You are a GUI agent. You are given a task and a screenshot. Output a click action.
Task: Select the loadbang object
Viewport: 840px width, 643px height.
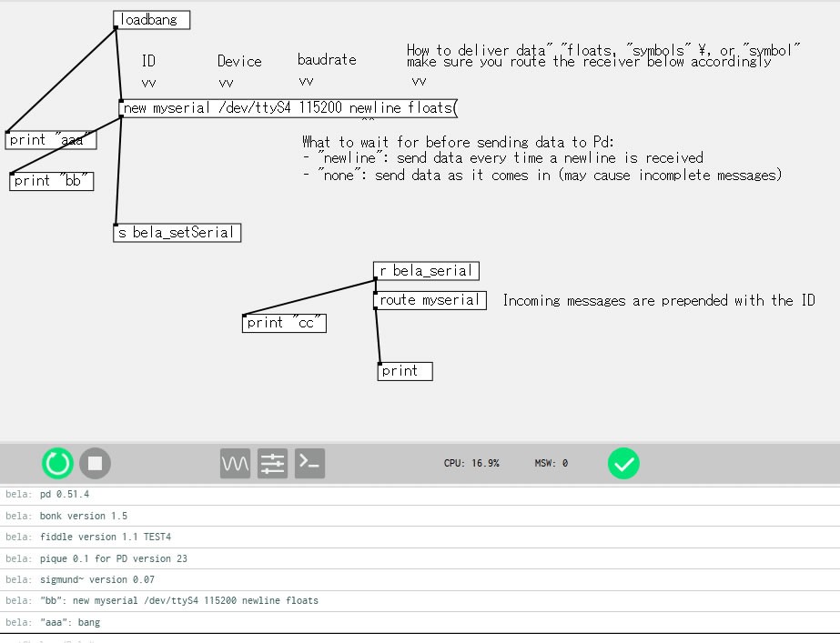(x=152, y=20)
